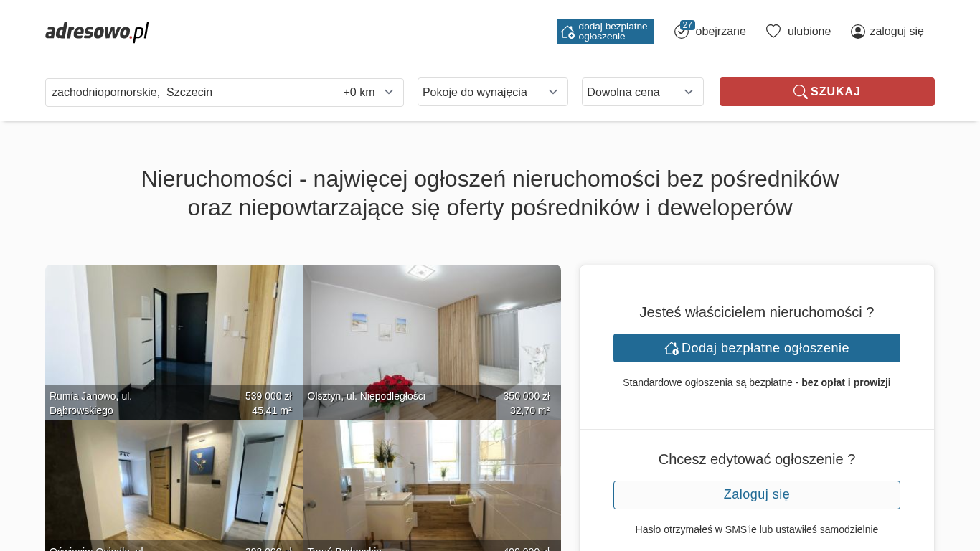Click the red SZUKAJ search button

point(827,92)
